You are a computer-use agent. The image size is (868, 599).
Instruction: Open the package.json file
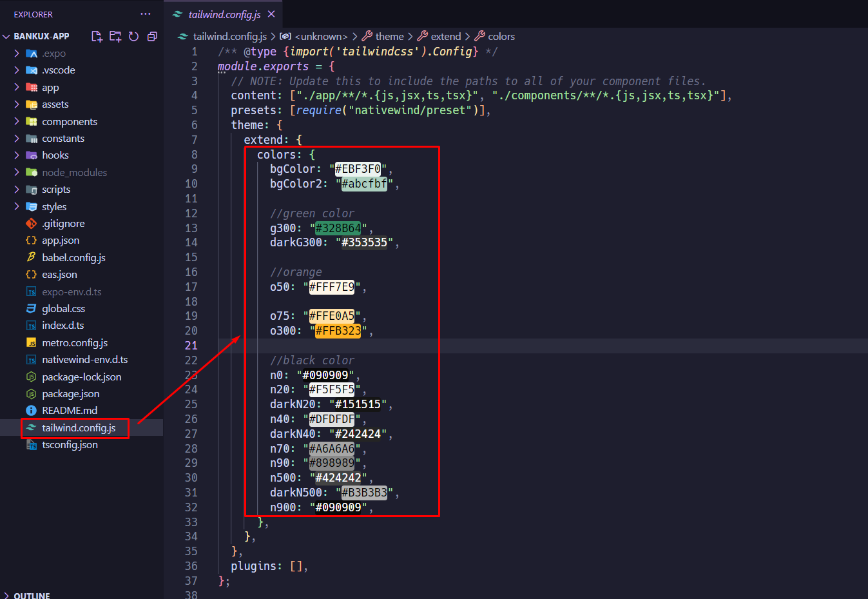click(72, 393)
